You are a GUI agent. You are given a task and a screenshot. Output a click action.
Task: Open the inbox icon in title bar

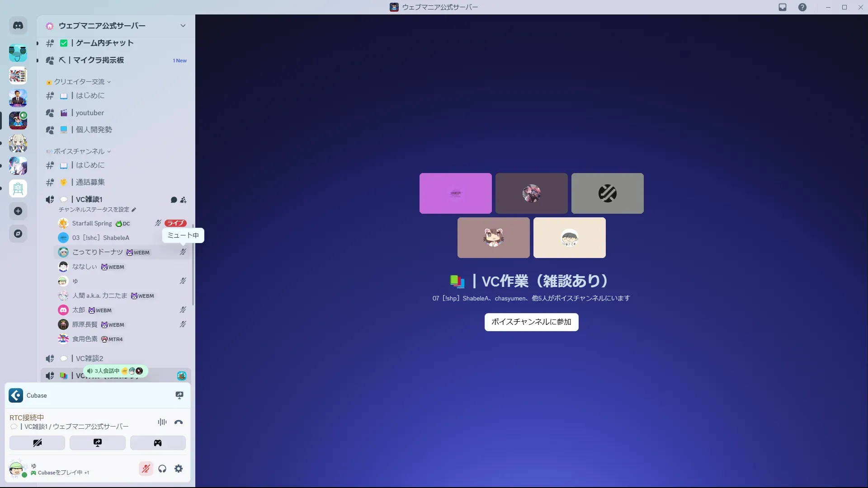[783, 7]
